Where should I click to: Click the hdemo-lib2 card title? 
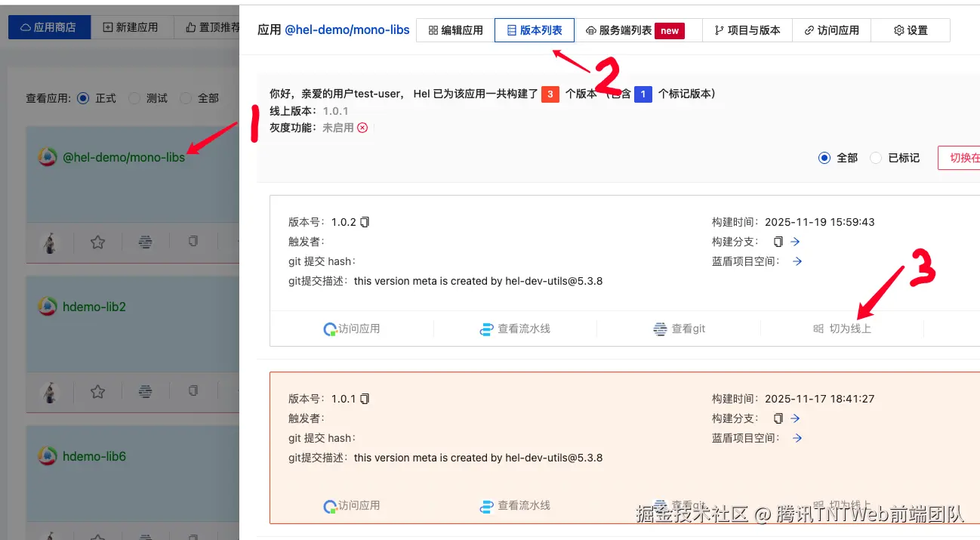[94, 307]
